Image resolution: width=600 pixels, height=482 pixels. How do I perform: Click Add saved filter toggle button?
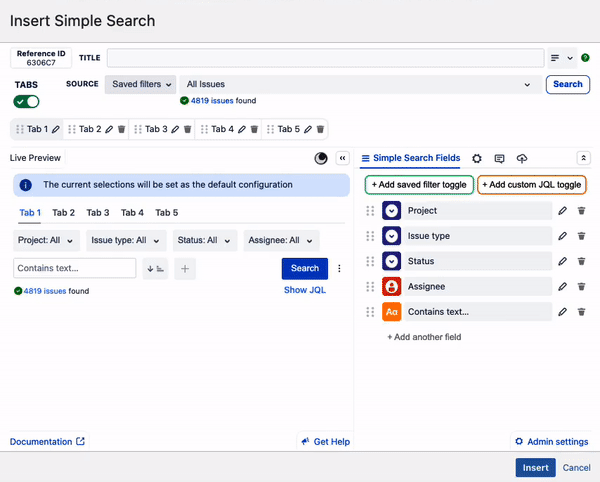click(x=418, y=185)
